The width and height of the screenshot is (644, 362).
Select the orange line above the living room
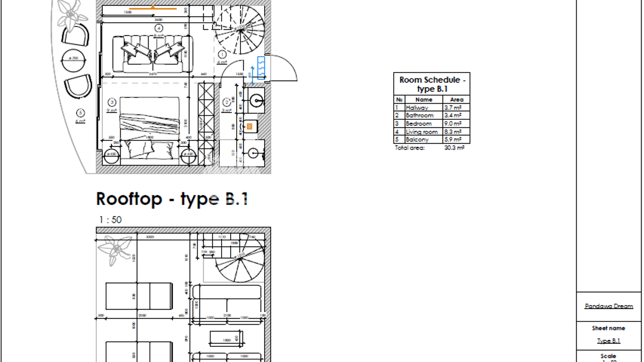[x=153, y=8]
